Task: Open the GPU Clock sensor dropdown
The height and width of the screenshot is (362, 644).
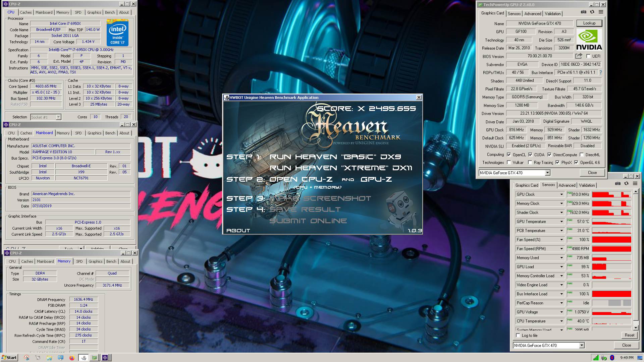Action: tap(561, 194)
